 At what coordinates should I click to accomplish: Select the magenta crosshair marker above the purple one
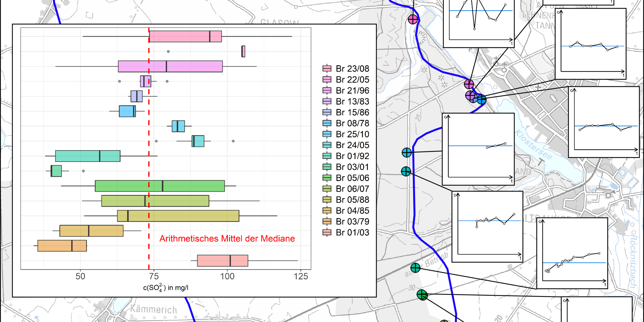click(x=469, y=84)
